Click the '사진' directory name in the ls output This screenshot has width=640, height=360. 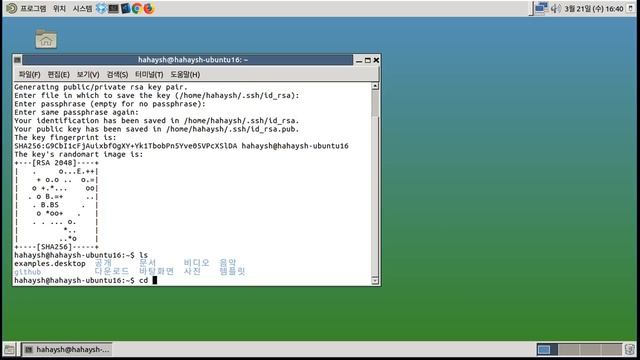click(192, 271)
